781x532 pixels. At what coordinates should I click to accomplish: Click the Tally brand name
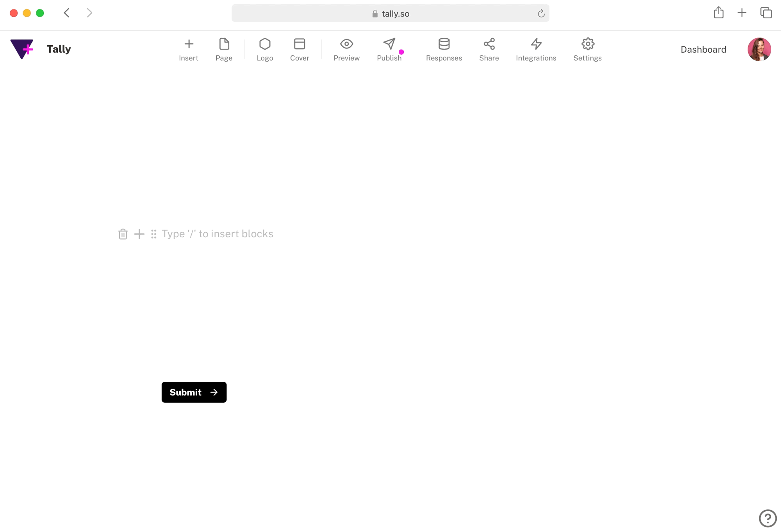pos(59,49)
